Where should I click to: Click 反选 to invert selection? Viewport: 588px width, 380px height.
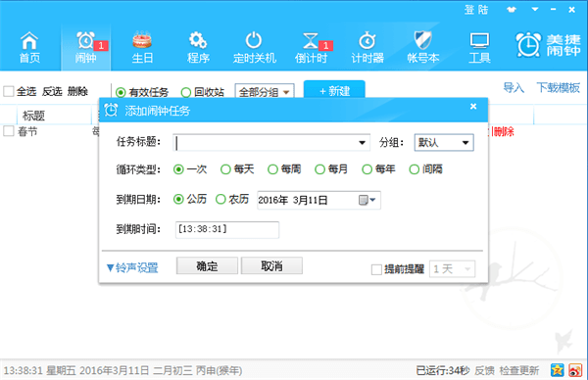tap(52, 91)
